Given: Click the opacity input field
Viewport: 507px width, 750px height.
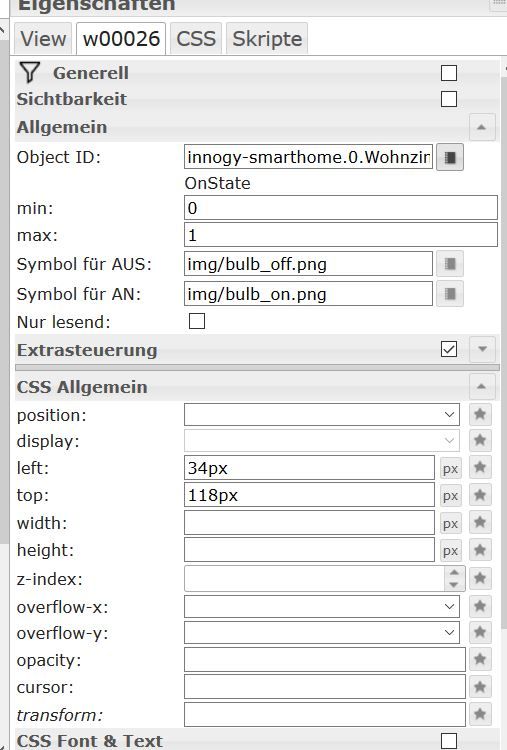Looking at the screenshot, I should click(x=325, y=660).
